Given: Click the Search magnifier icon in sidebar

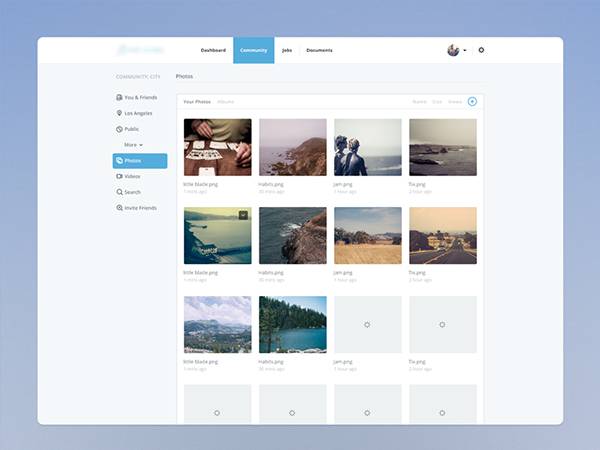Looking at the screenshot, I should [x=119, y=192].
